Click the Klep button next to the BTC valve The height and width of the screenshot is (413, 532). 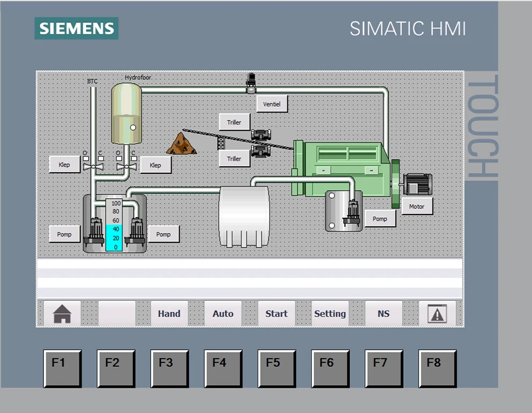(x=64, y=165)
